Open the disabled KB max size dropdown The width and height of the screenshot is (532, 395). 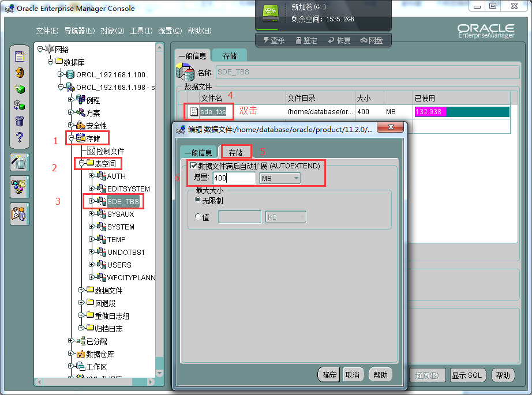click(x=286, y=217)
